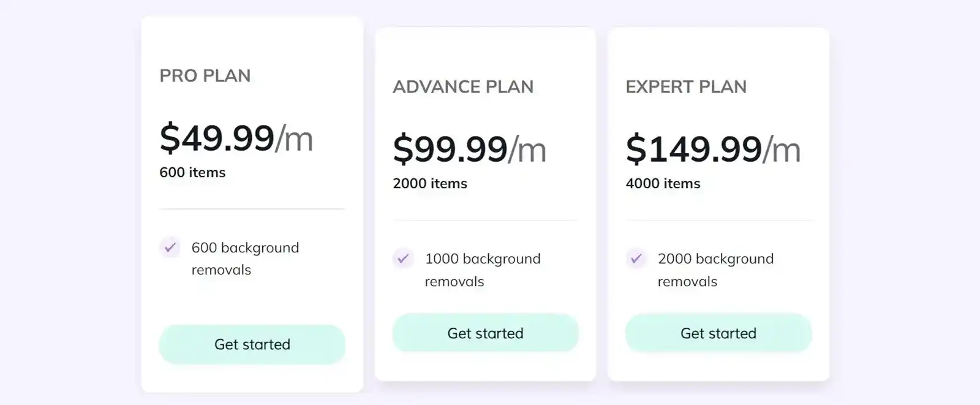Select the EXPERT PLAN heading
Image resolution: width=980 pixels, height=405 pixels.
pyautogui.click(x=685, y=86)
